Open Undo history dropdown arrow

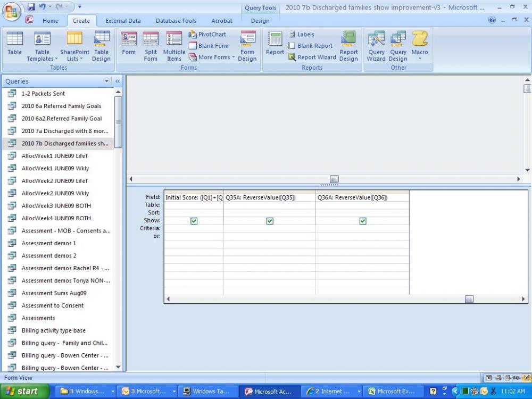coord(50,6)
